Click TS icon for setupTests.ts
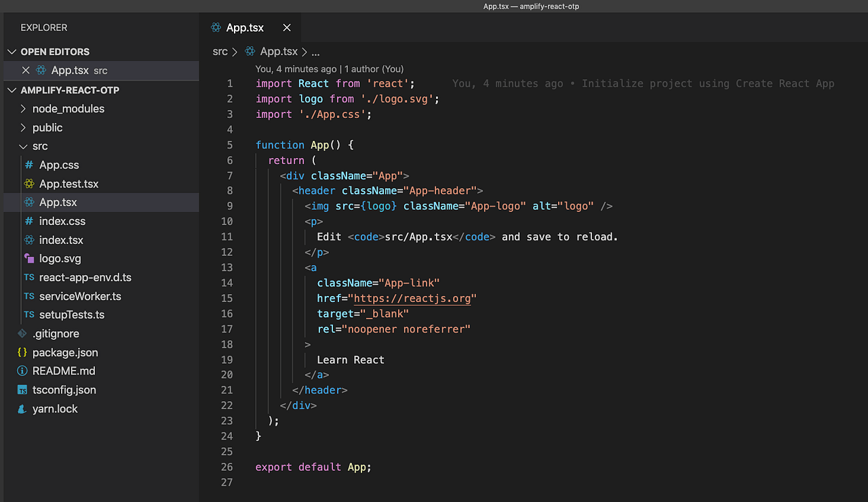Viewport: 868px width, 502px height. 28,315
